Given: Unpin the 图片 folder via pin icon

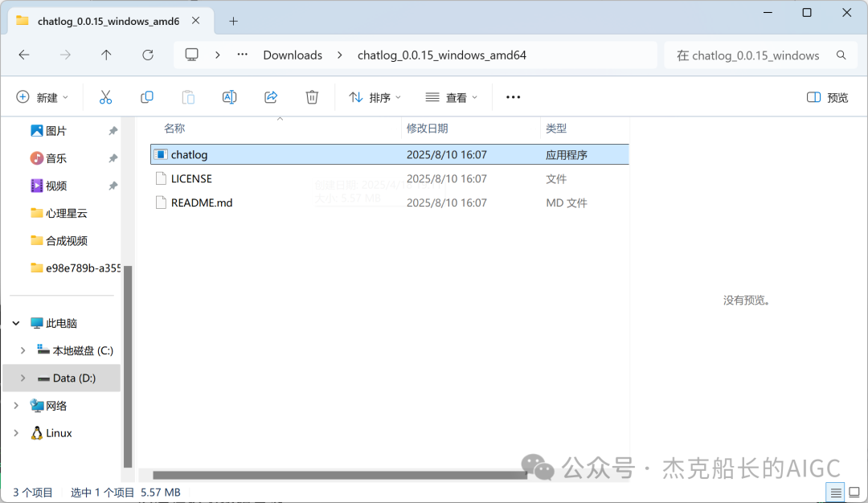Looking at the screenshot, I should click(x=113, y=131).
